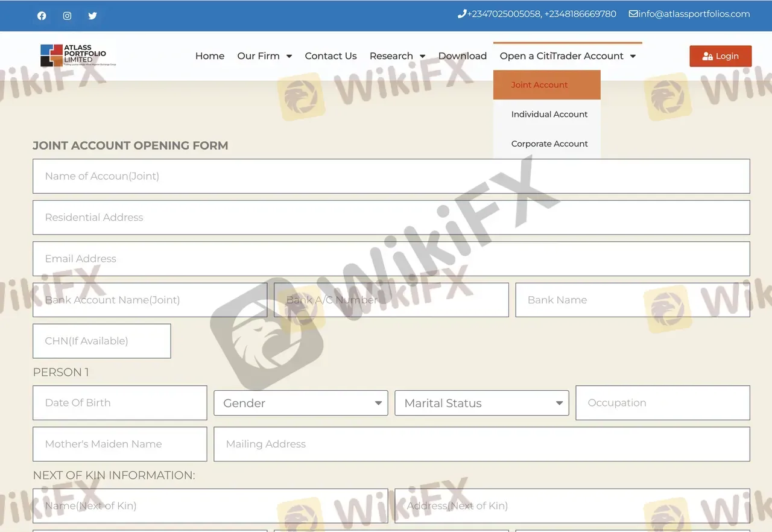772x532 pixels.
Task: Expand the Research menu
Action: 397,56
